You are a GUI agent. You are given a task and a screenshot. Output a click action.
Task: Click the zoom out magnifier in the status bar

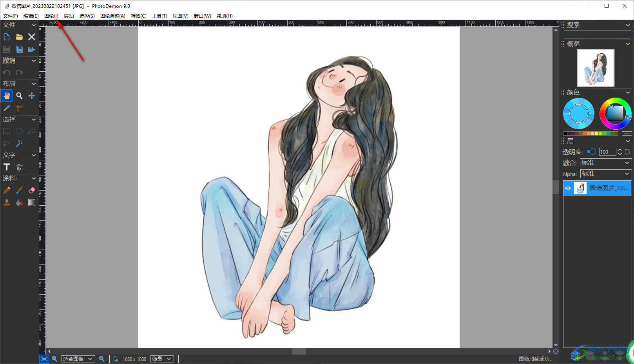point(54,359)
